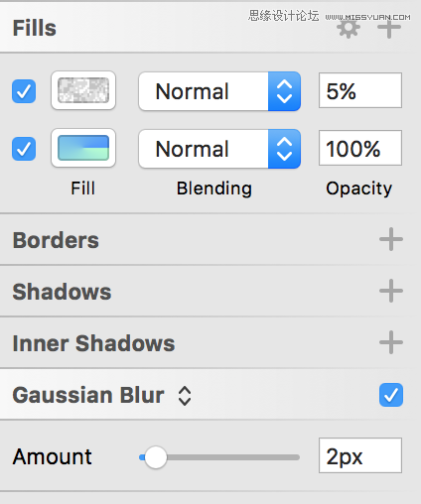Change blur type via Gaussian Blur selector arrows

tap(185, 396)
